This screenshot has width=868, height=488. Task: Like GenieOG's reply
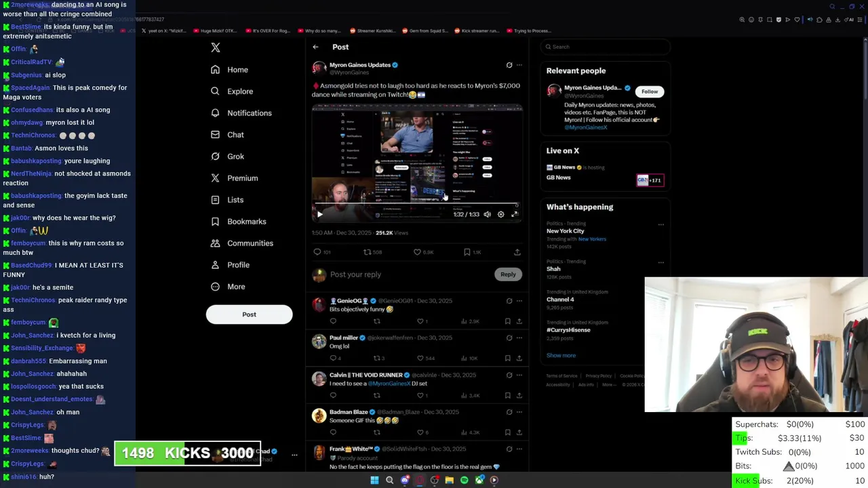tap(422, 321)
